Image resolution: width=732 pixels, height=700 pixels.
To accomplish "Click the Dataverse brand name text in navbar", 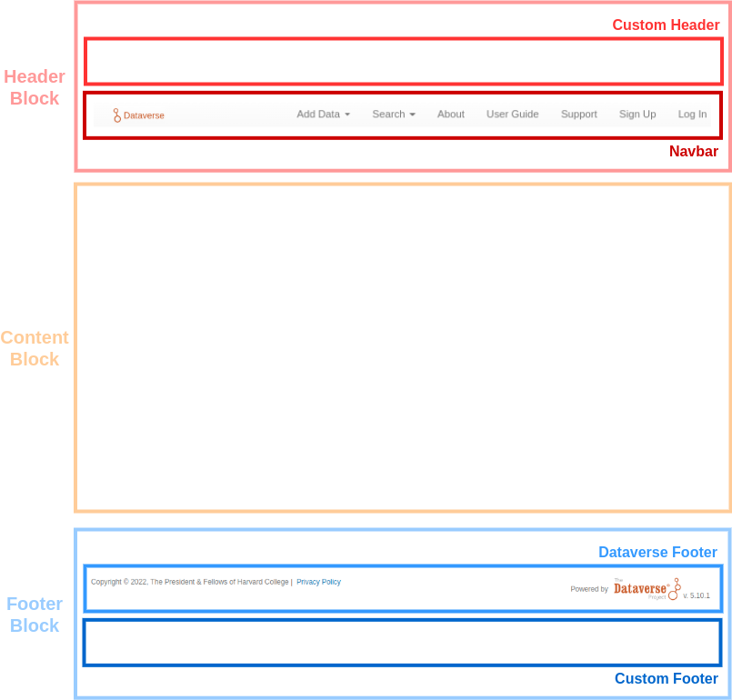I will pos(144,115).
